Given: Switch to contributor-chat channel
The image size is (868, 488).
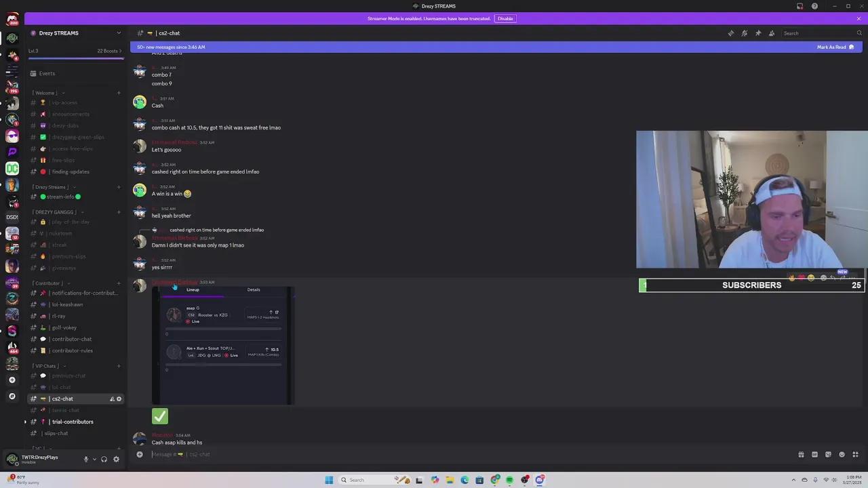Looking at the screenshot, I should [76, 339].
